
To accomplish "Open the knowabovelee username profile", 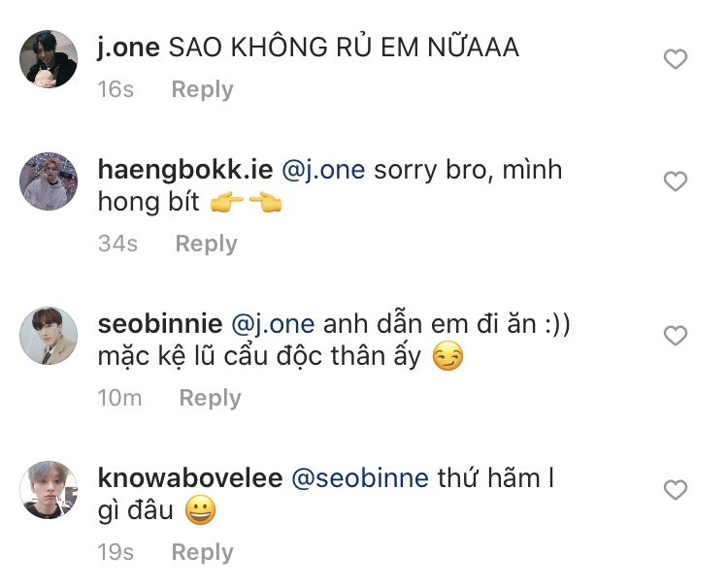I will [x=190, y=478].
